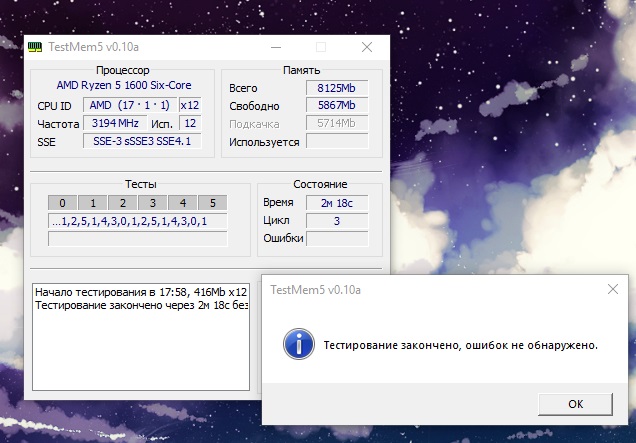Click the 'Память' group label
636x443 pixels.
tap(301, 70)
